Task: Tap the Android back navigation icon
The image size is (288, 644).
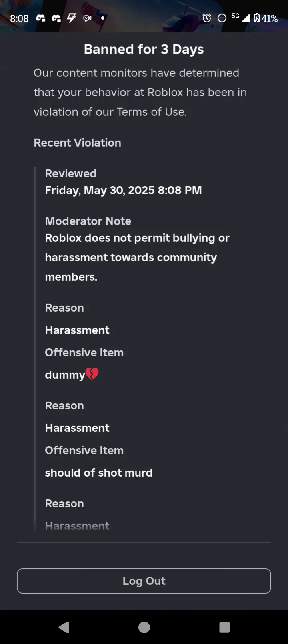Action: 64,627
